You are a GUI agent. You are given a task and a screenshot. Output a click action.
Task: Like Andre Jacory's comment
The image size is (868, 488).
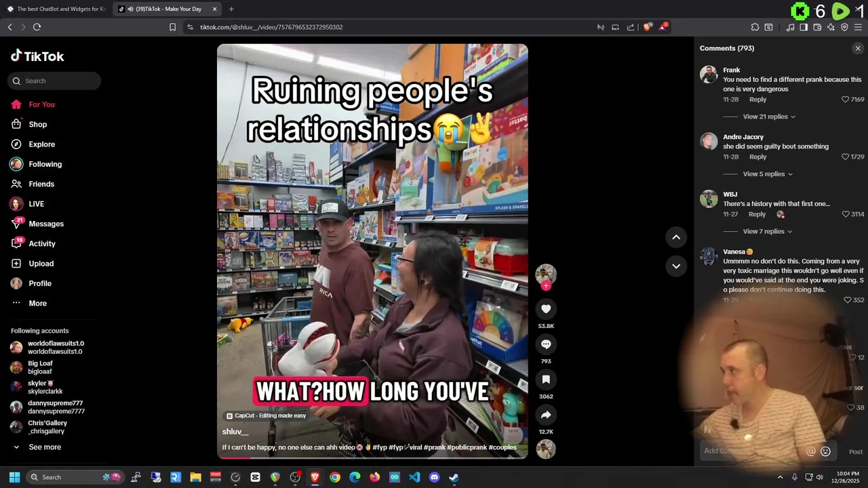845,157
